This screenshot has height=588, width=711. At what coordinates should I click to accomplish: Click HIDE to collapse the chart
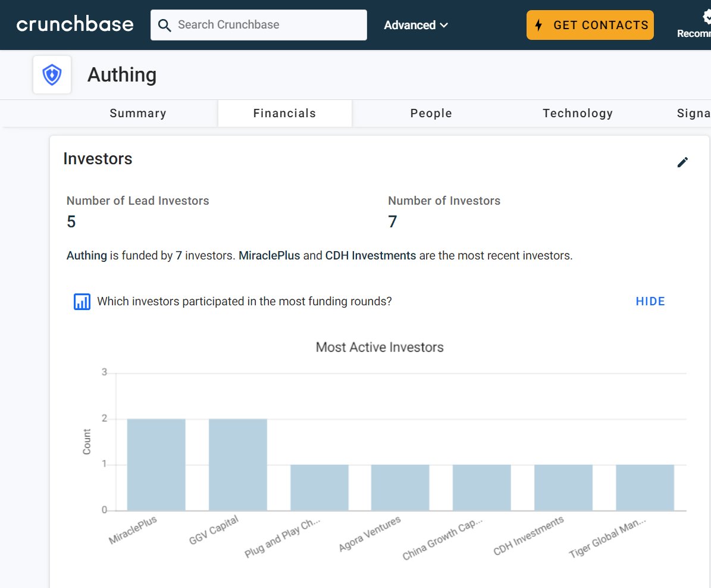click(650, 301)
